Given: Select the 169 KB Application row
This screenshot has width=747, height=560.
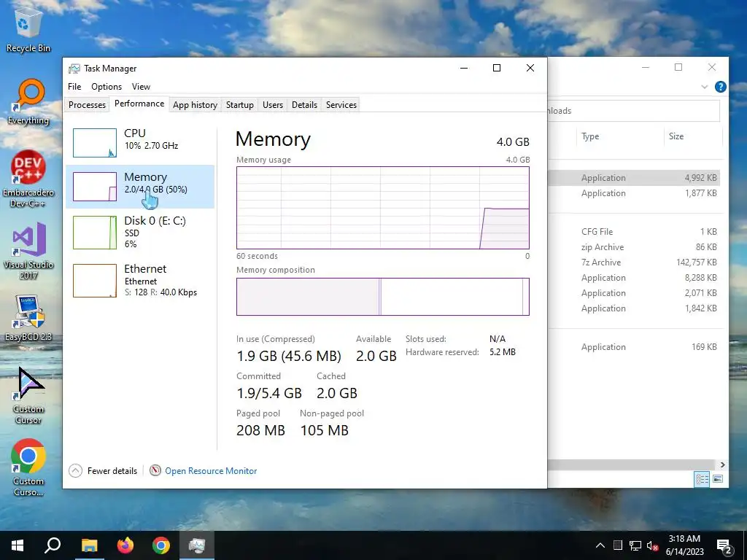Looking at the screenshot, I should (x=634, y=346).
